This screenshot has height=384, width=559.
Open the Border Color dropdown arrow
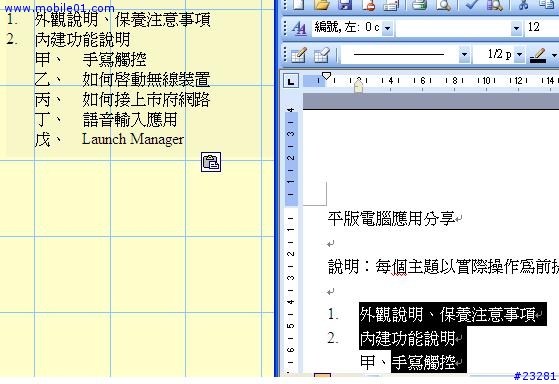tap(554, 55)
